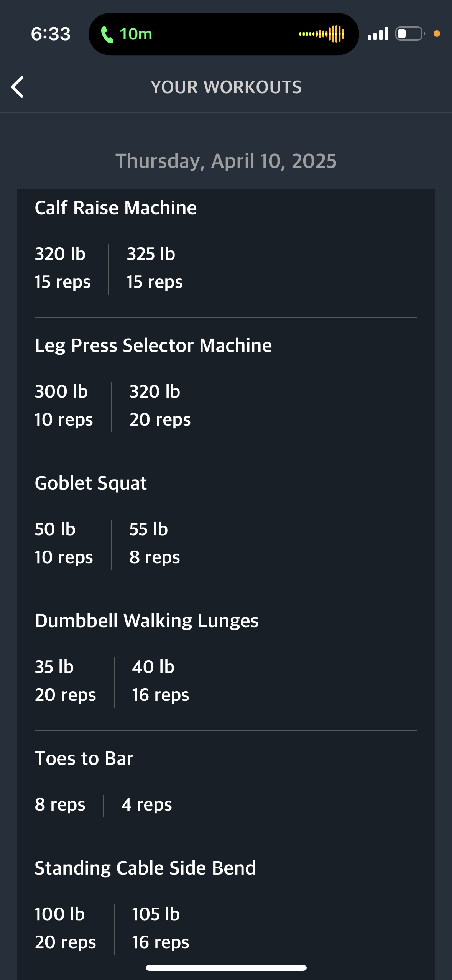Screen dimensions: 452x980
Task: Select the Goblet Squat exercise
Action: click(91, 483)
